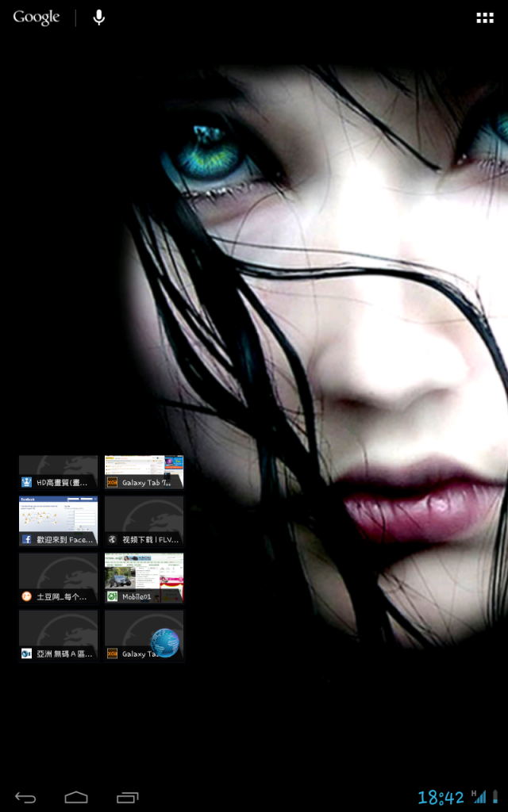Tap the battery level icon
508x812 pixels.
point(495,796)
